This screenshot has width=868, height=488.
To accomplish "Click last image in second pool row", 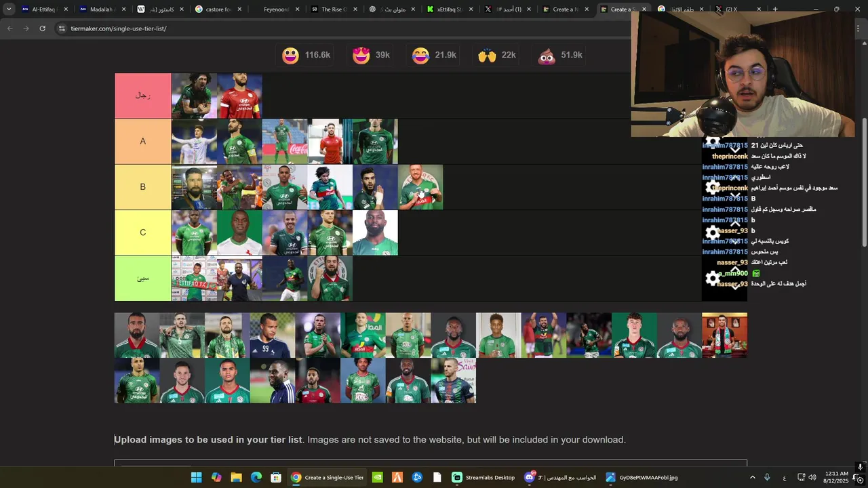I will click(453, 380).
